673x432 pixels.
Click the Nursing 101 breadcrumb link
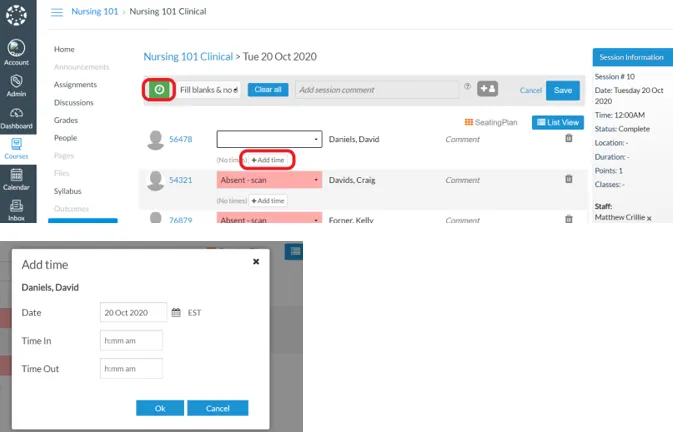pyautogui.click(x=94, y=12)
